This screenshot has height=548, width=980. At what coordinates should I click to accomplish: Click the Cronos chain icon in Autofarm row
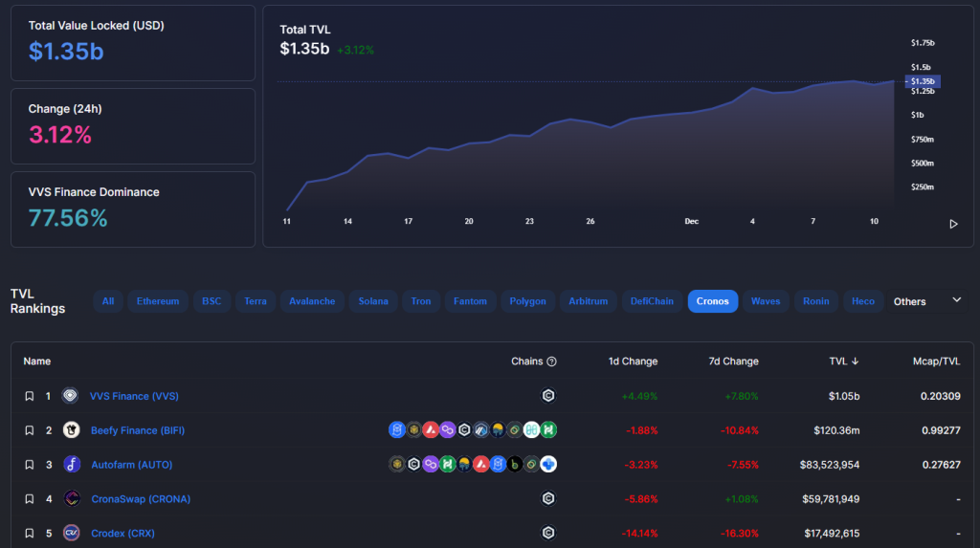click(413, 464)
